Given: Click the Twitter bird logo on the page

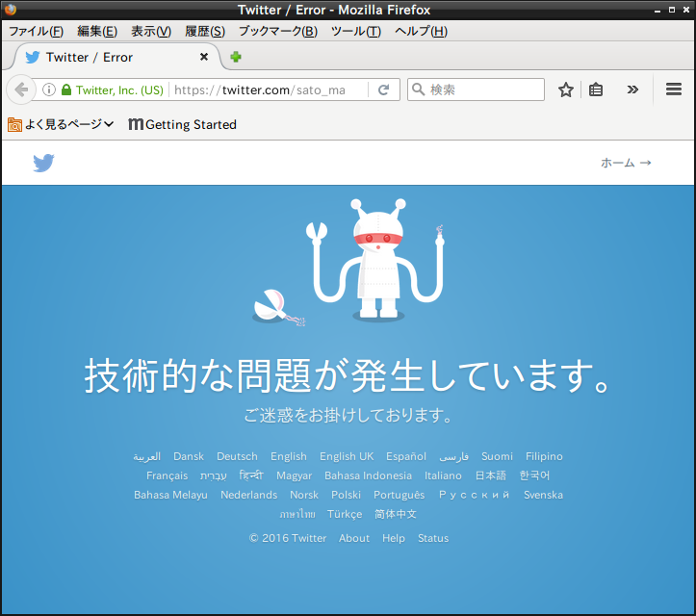Looking at the screenshot, I should tap(43, 163).
